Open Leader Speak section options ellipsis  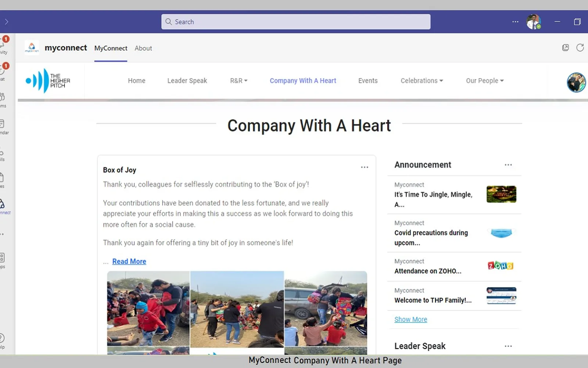click(x=508, y=346)
